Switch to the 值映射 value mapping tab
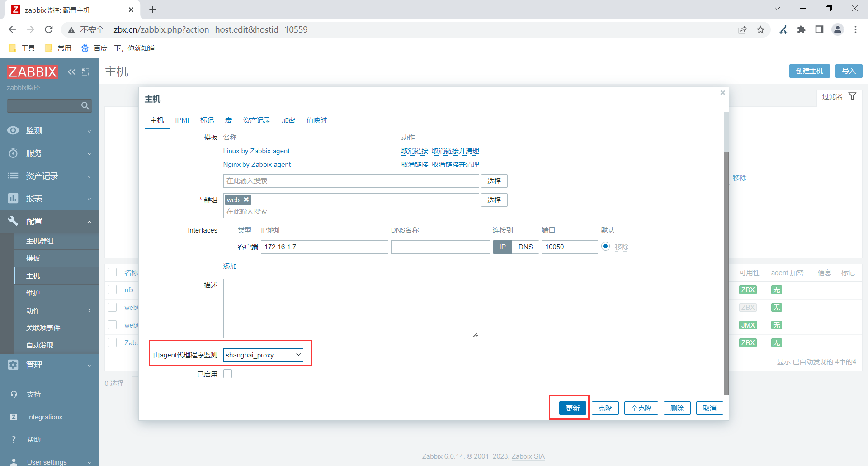The width and height of the screenshot is (868, 466). (316, 120)
